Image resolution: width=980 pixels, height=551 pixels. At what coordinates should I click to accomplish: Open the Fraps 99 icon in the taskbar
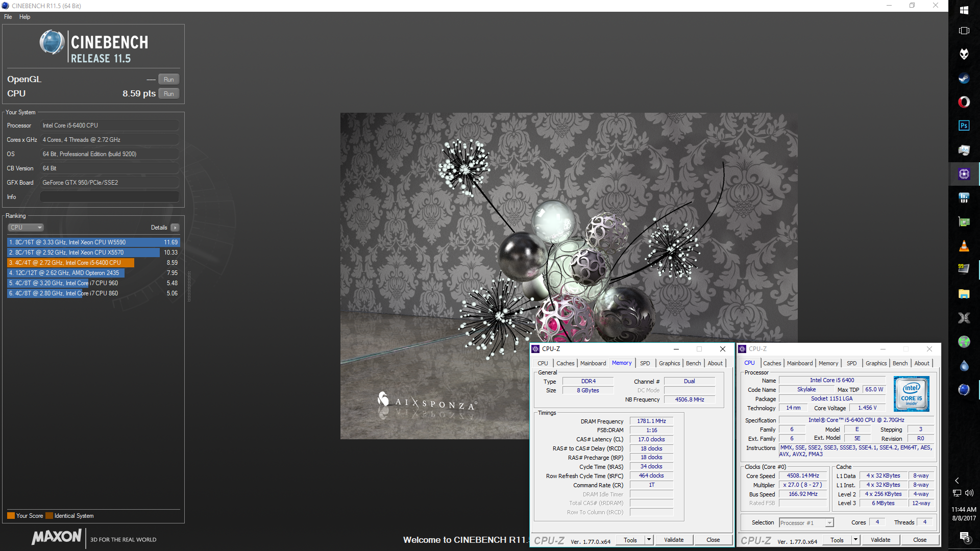(964, 268)
